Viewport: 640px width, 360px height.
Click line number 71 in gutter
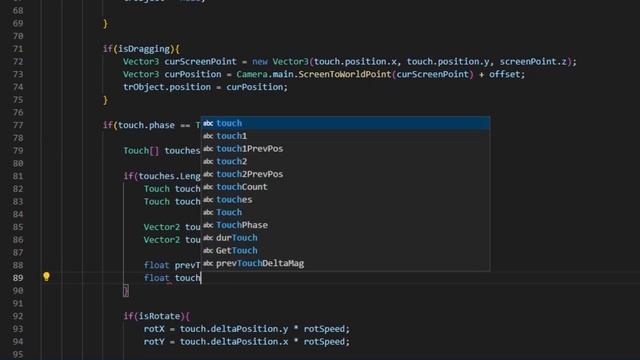pos(18,49)
